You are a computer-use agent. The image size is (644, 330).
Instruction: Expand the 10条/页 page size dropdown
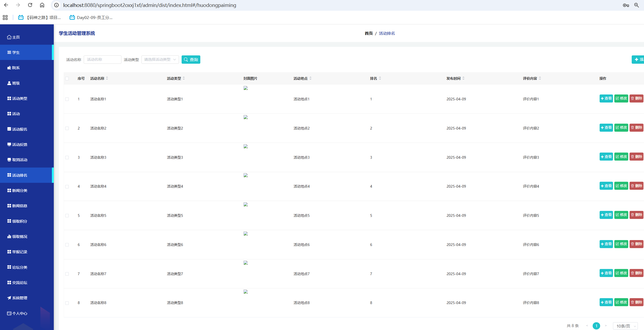click(626, 326)
